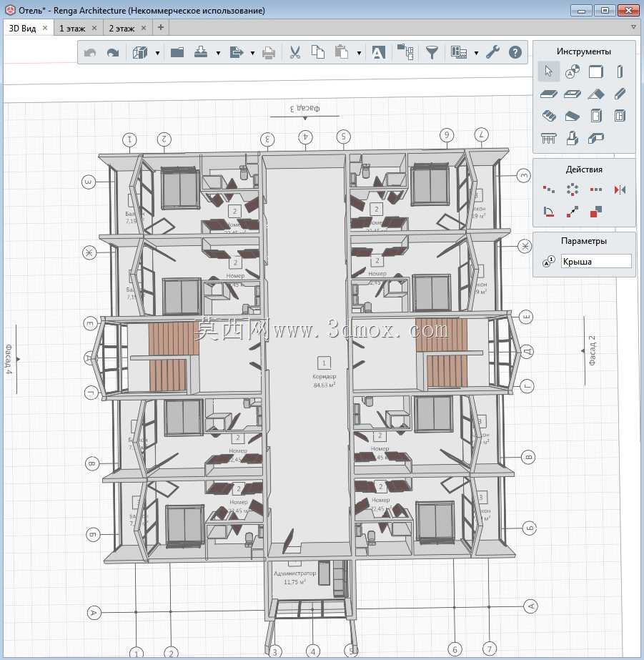This screenshot has height=660, width=644.
Task: Click the Коридор room label
Action: coord(325,376)
